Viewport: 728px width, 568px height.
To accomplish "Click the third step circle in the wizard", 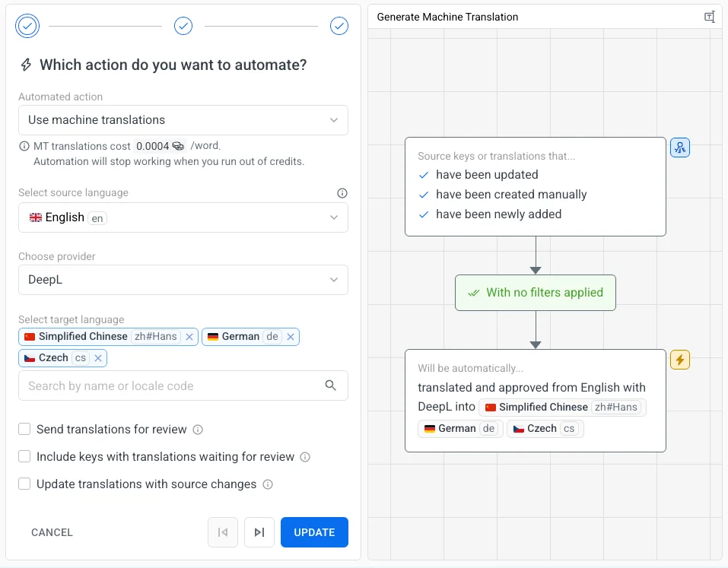I will point(339,27).
